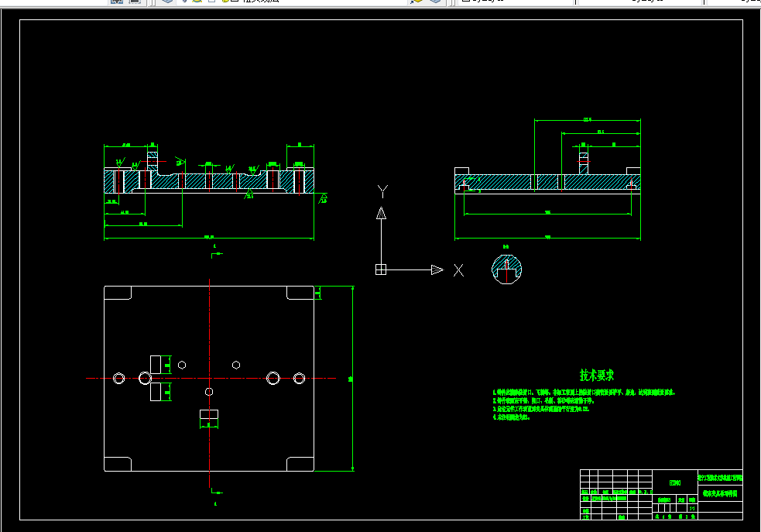Select the overall width dimension under the right section
The width and height of the screenshot is (761, 532).
click(547, 238)
